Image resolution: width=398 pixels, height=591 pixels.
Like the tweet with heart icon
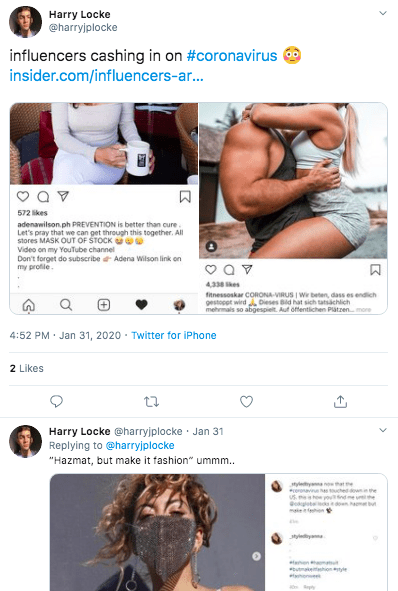click(246, 402)
